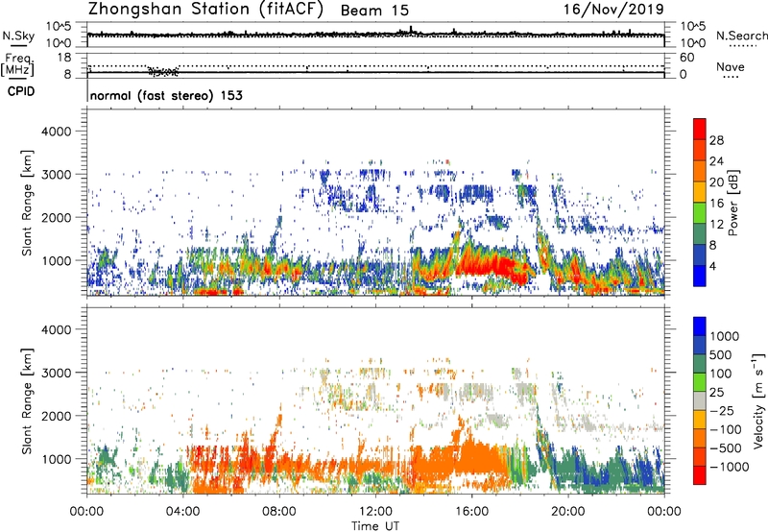768x532 pixels.
Task: Click the '1000' velocity colorbar value
Action: pyautogui.click(x=725, y=336)
